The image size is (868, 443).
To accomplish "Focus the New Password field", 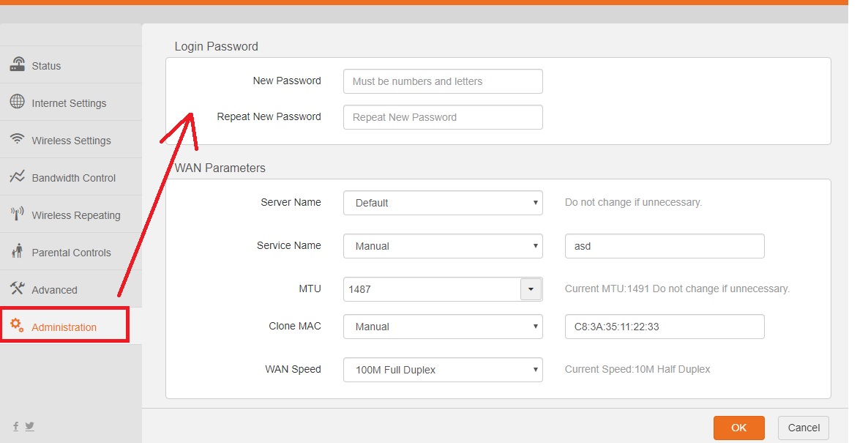I will pos(443,81).
